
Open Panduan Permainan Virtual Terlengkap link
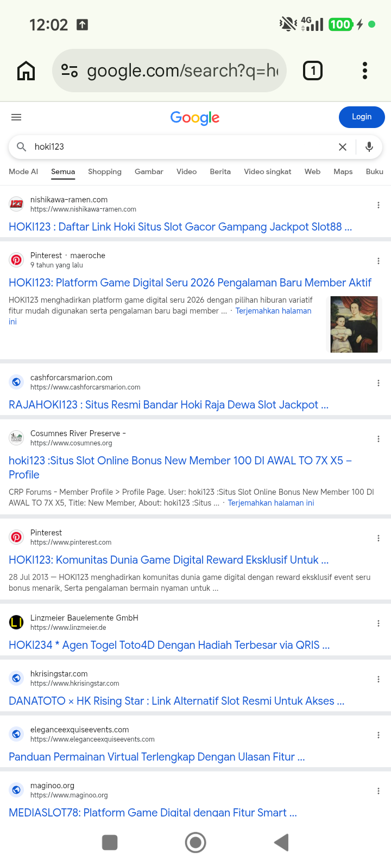[x=156, y=757]
